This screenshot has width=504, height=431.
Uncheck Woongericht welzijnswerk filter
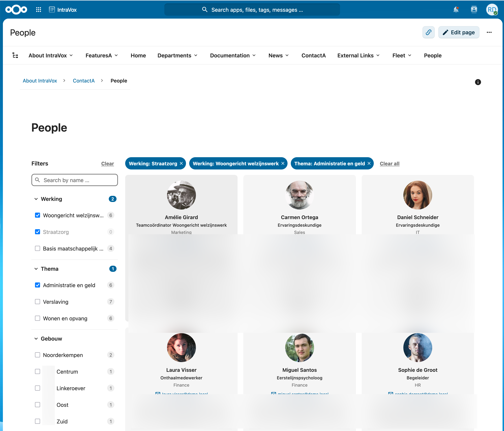point(38,215)
